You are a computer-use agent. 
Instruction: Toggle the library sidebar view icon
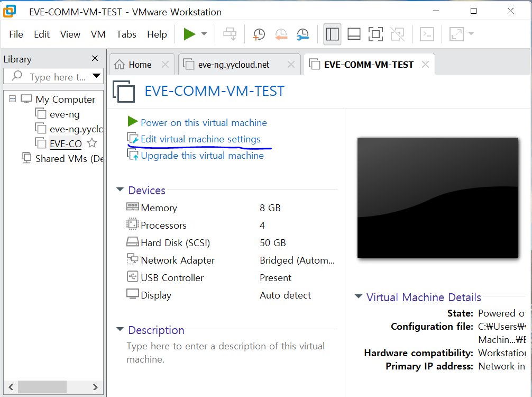332,34
